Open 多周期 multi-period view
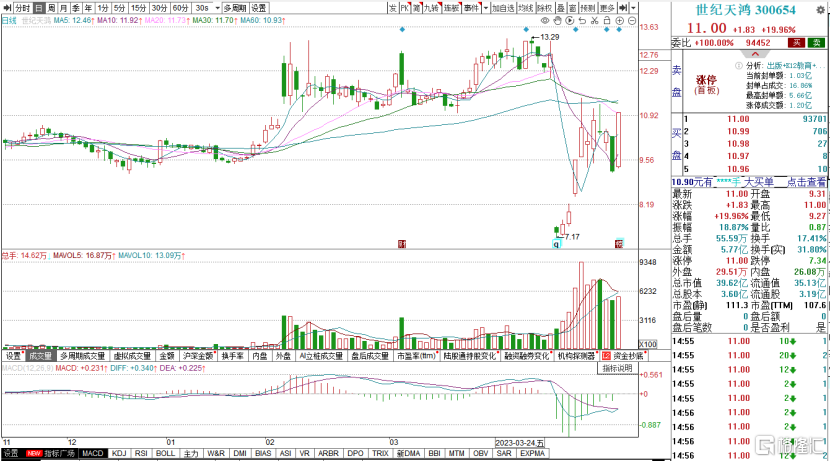This screenshot has height=462, width=830. point(235,8)
